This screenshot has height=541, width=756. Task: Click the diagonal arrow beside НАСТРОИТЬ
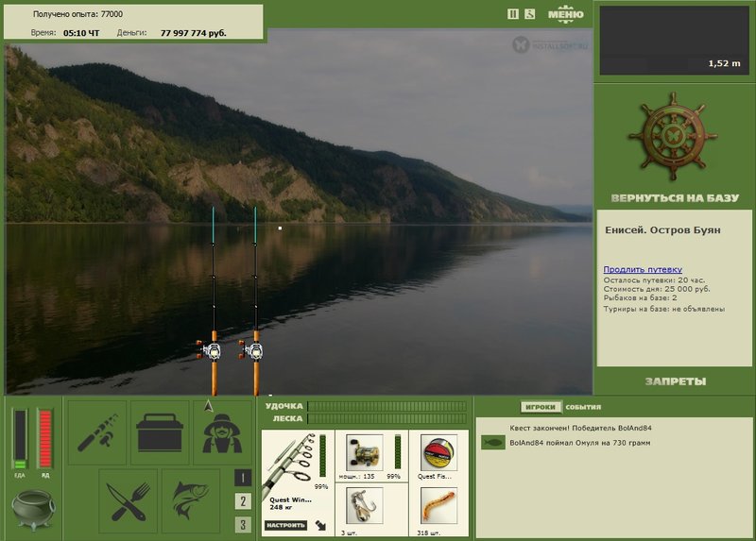[x=320, y=525]
